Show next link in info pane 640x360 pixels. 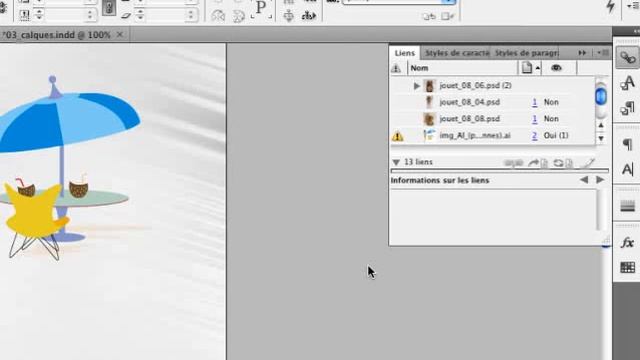(x=600, y=180)
